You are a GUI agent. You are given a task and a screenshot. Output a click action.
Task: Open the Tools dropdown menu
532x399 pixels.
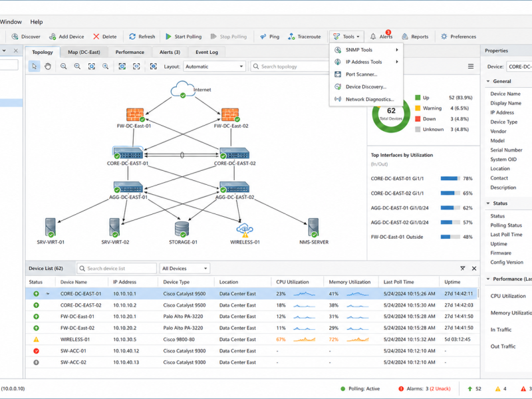346,37
